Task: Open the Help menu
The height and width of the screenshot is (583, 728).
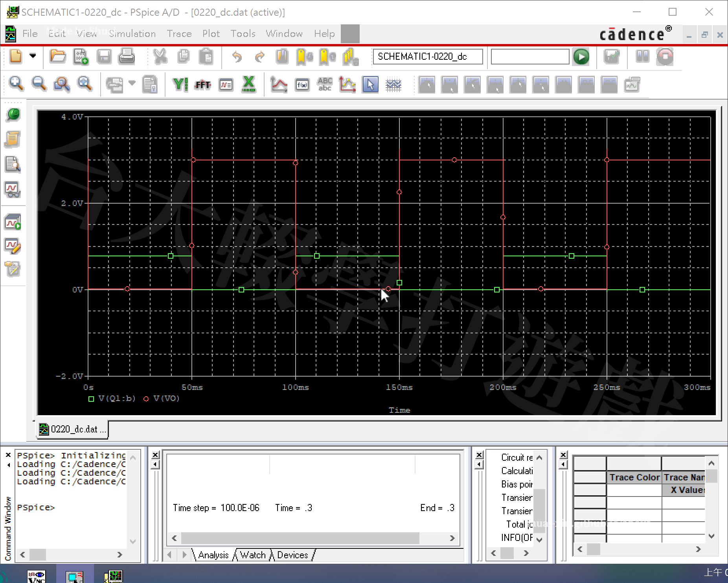Action: tap(324, 33)
